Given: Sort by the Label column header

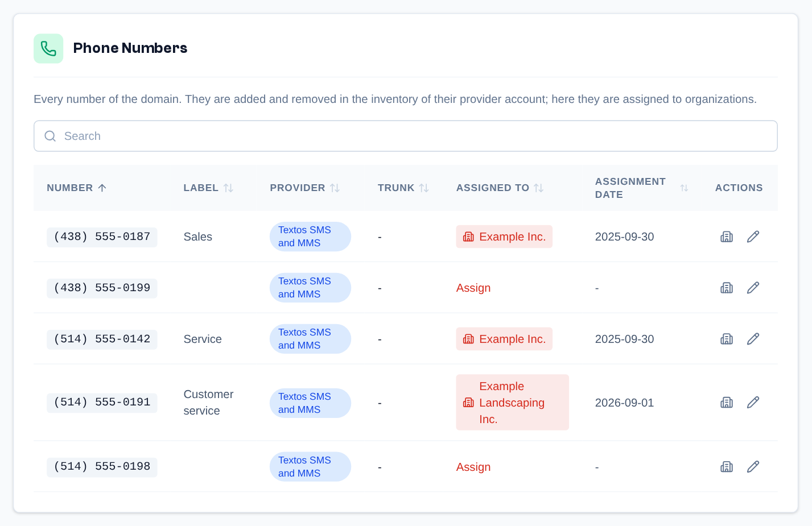Looking at the screenshot, I should [208, 188].
